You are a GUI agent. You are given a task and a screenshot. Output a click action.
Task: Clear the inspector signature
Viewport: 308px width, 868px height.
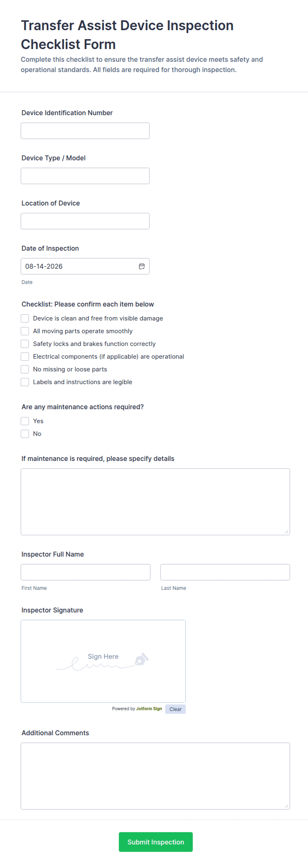(x=175, y=709)
